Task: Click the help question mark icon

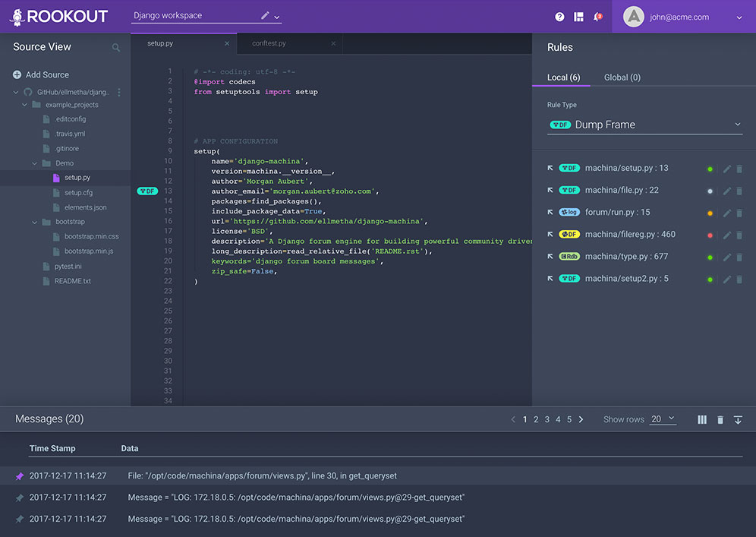Action: pyautogui.click(x=559, y=17)
